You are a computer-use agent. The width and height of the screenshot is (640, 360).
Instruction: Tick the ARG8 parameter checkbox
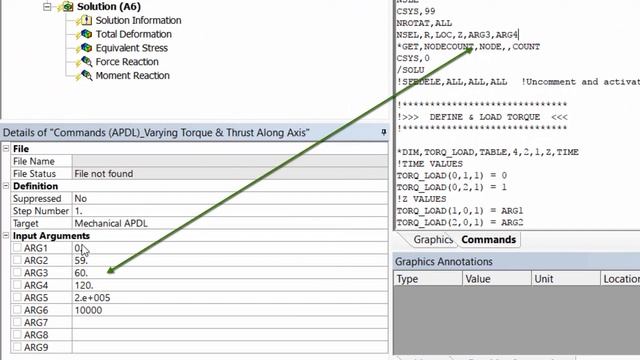click(17, 335)
